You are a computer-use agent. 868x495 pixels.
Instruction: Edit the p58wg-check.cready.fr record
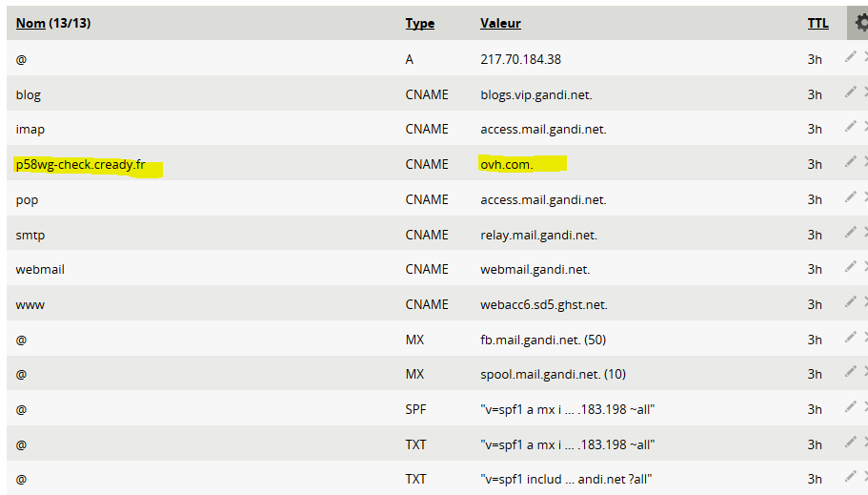pyautogui.click(x=851, y=162)
